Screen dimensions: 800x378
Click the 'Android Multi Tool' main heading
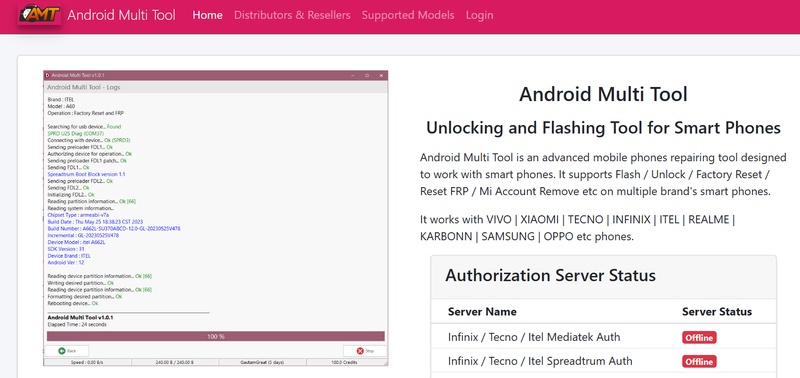[x=603, y=94]
